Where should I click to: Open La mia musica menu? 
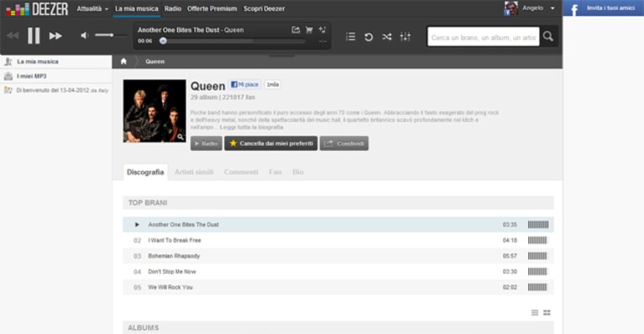pos(136,8)
